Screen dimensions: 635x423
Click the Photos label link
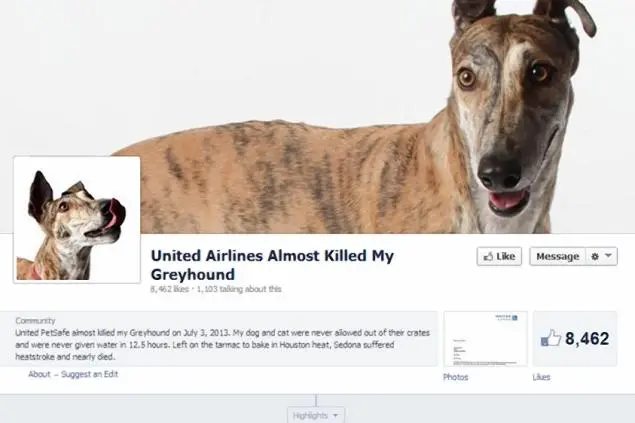(456, 377)
